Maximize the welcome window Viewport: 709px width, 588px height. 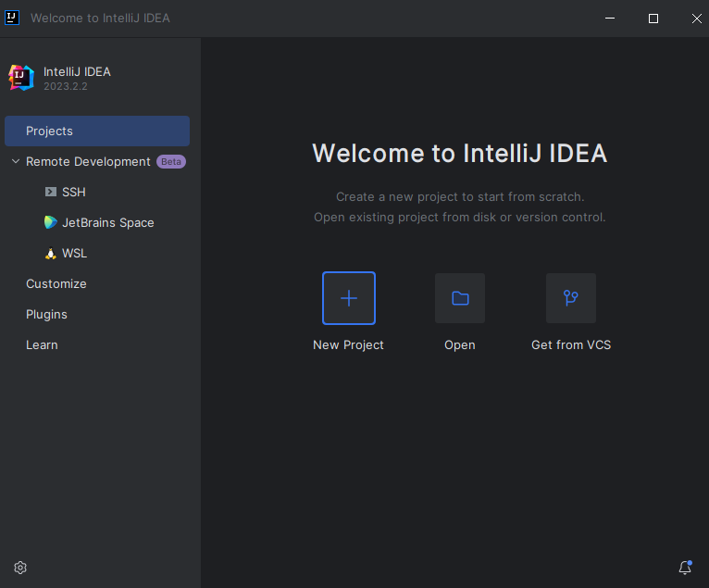[x=653, y=19]
